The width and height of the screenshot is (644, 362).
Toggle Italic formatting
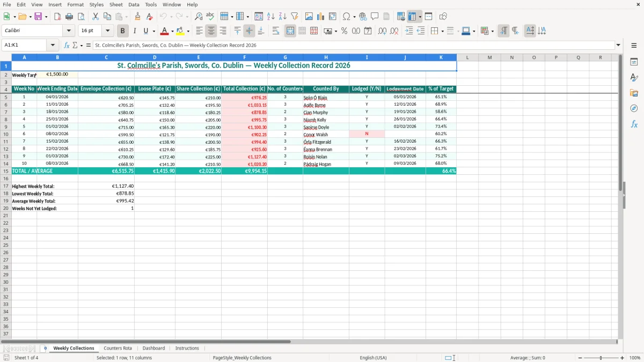tap(135, 31)
